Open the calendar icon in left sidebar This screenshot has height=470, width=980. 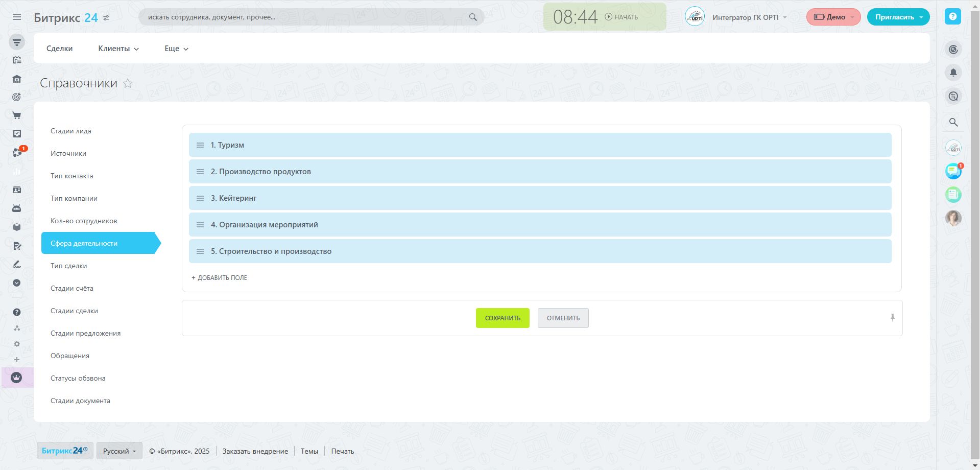pyautogui.click(x=17, y=60)
